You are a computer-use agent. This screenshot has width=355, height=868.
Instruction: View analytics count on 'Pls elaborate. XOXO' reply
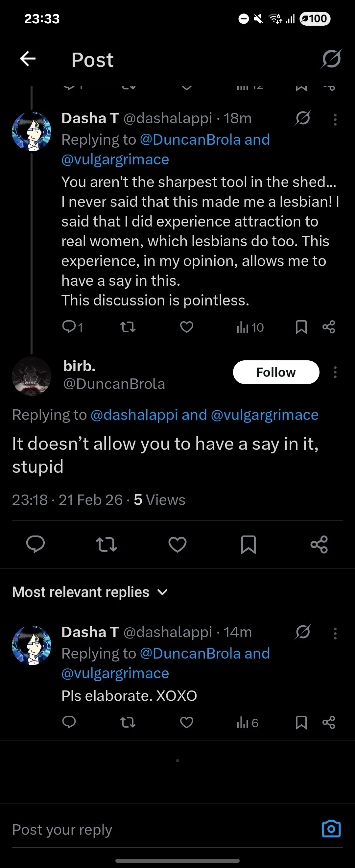pos(247,722)
